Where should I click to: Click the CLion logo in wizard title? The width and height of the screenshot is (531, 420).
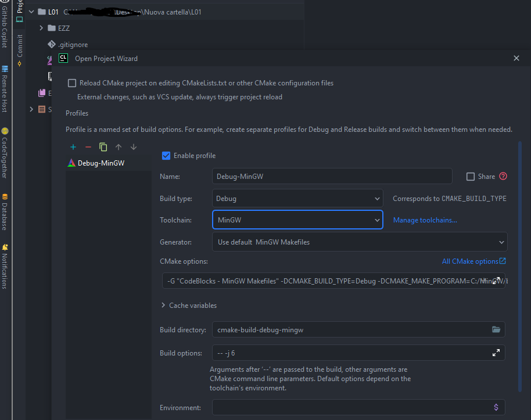63,58
